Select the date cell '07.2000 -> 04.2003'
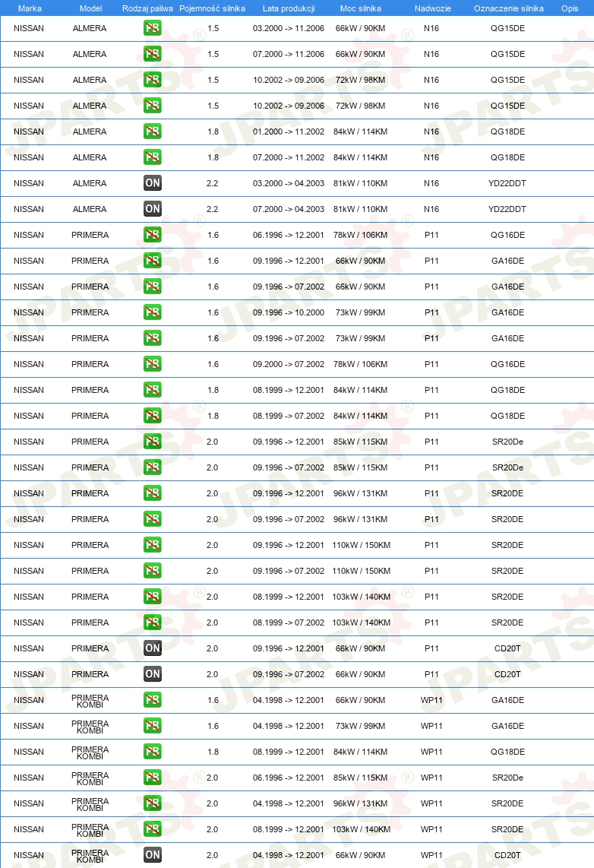594x868 pixels. [x=289, y=209]
